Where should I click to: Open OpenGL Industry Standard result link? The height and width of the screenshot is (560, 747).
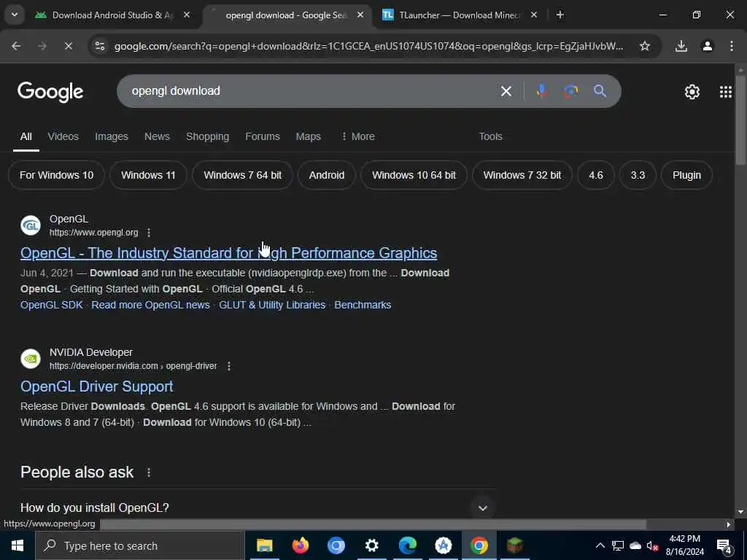point(228,253)
